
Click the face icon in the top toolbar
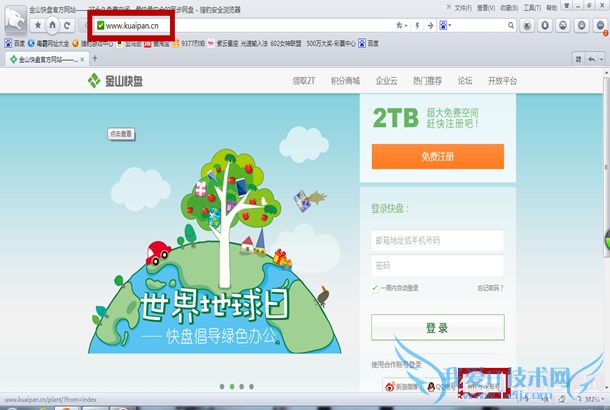[563, 26]
